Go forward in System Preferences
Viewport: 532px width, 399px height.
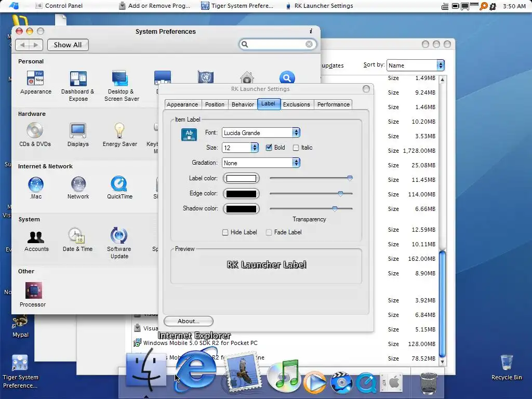tap(36, 45)
